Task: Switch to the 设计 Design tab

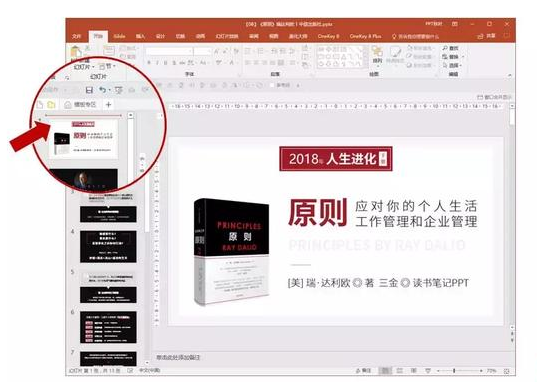Action: (160, 36)
